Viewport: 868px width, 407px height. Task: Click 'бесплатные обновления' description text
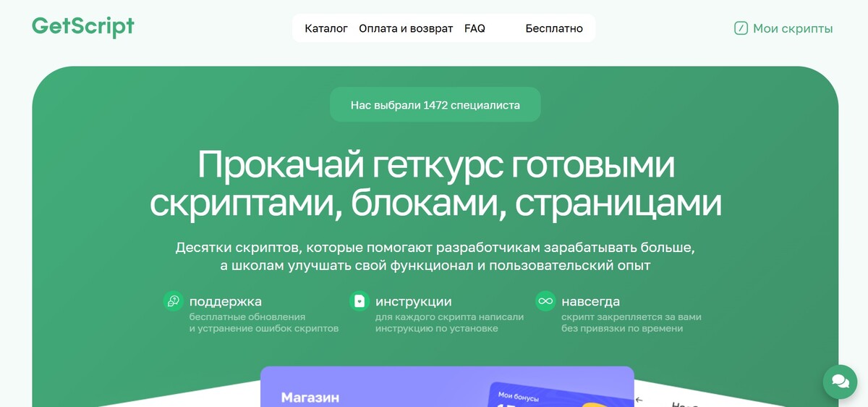pos(247,317)
